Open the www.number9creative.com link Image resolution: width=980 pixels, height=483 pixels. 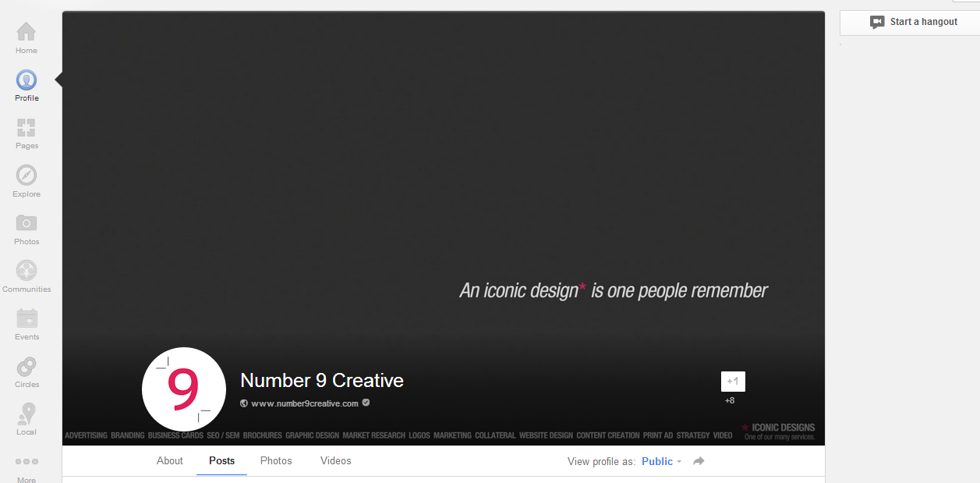pos(305,403)
